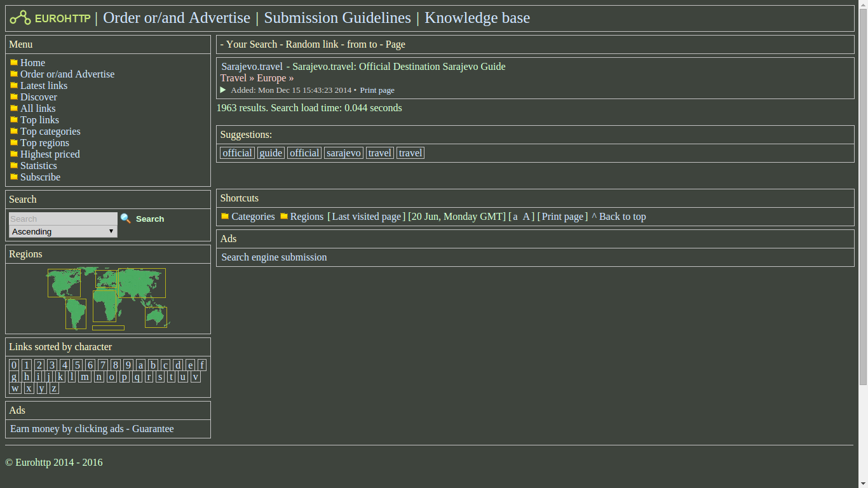Select Asia region on world map

[x=142, y=283]
